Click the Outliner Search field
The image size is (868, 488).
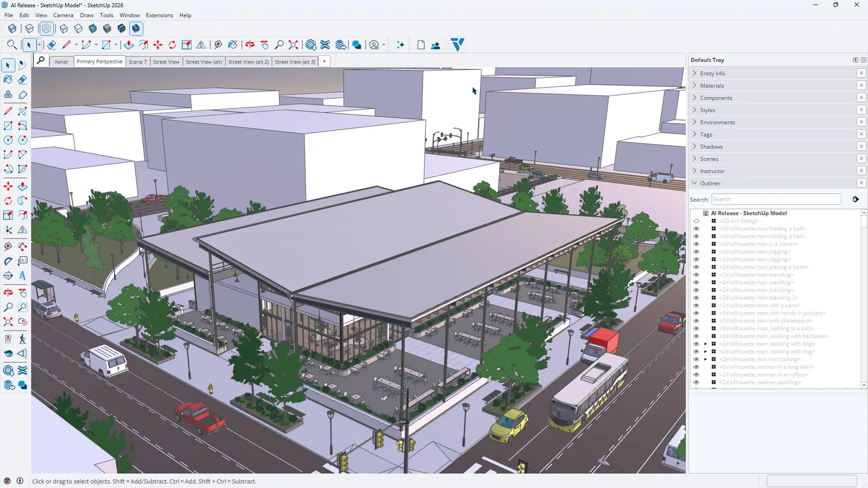776,200
